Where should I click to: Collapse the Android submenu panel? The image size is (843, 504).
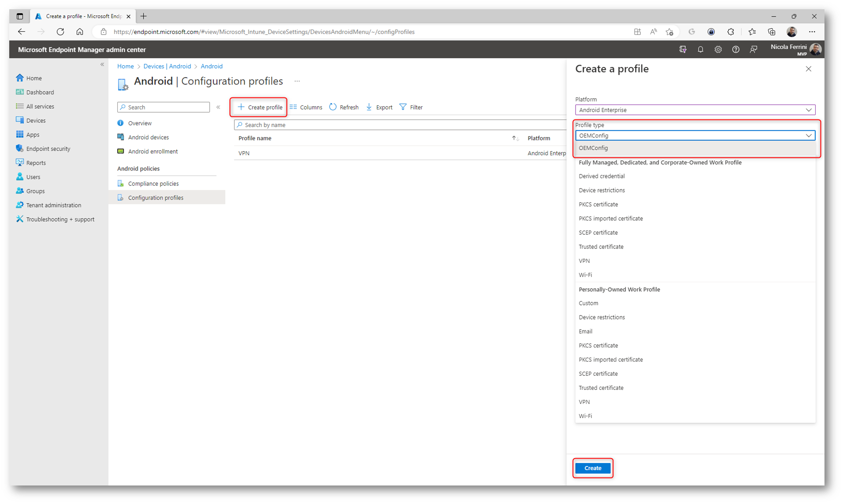218,107
